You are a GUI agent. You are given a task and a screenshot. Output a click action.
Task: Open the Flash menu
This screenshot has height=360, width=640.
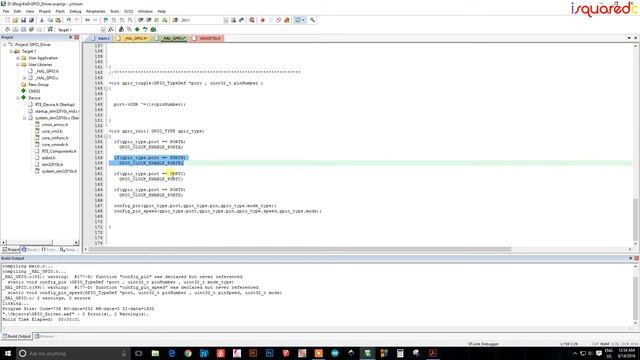tap(60, 11)
